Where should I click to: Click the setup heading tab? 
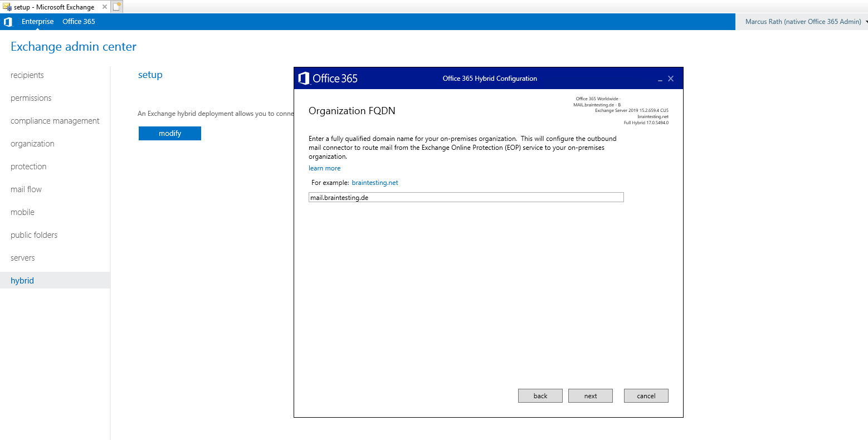point(150,75)
